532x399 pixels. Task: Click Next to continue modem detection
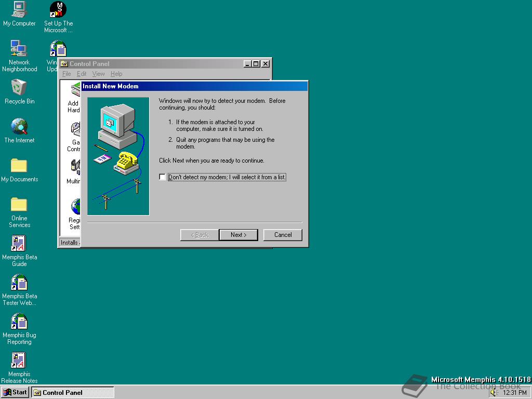click(238, 235)
